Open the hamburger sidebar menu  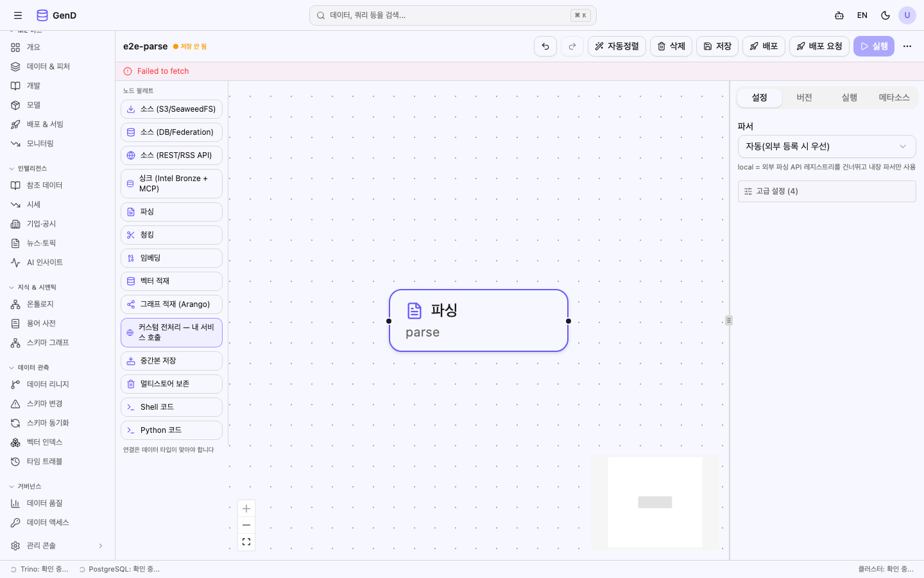point(18,15)
